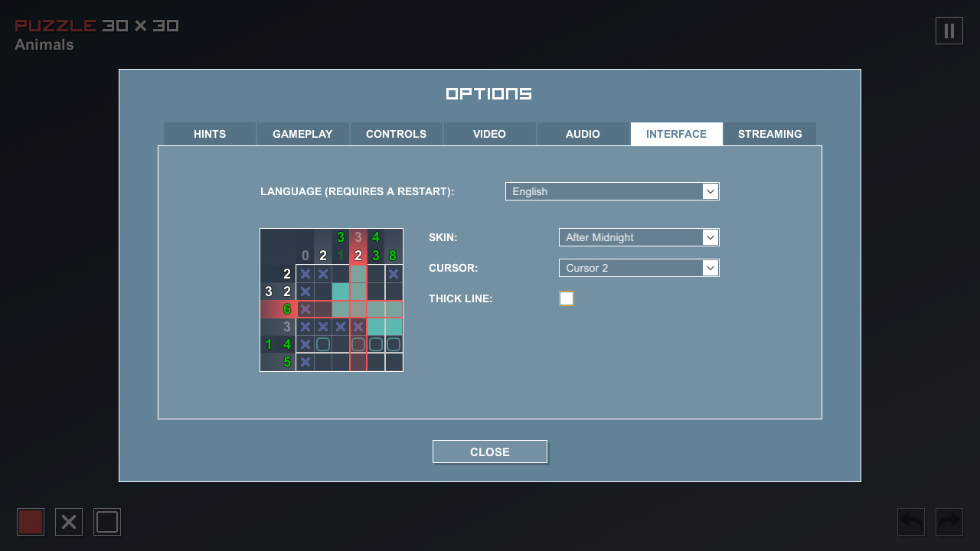This screenshot has width=980, height=551.
Task: Switch to the Controls tab
Action: click(x=396, y=133)
